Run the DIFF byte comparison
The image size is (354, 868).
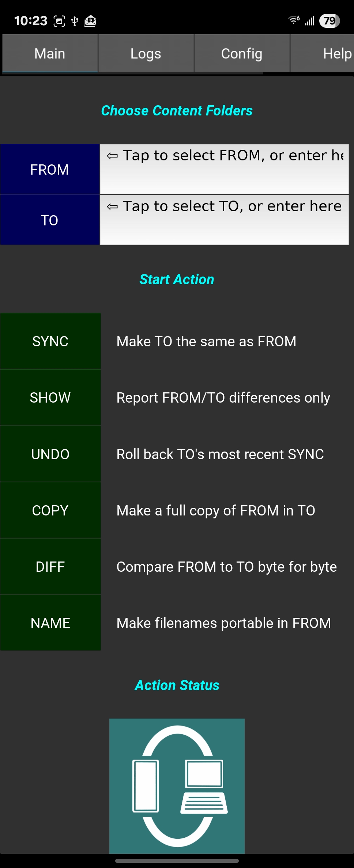pyautogui.click(x=50, y=567)
